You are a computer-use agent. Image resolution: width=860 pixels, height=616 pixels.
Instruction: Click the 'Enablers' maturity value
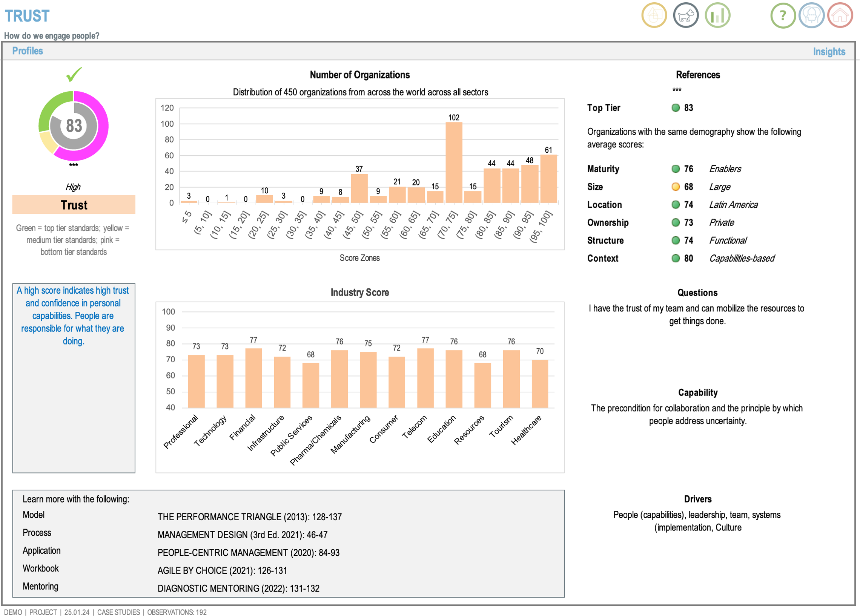[x=725, y=169]
